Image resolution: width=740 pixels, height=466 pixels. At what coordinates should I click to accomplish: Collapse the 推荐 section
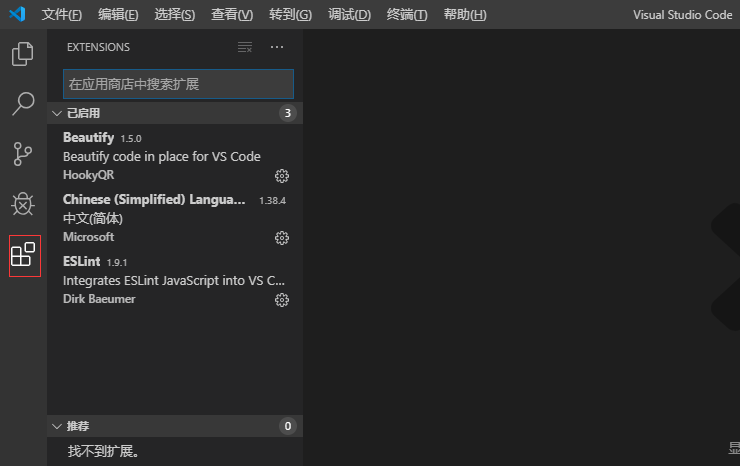(x=175, y=426)
